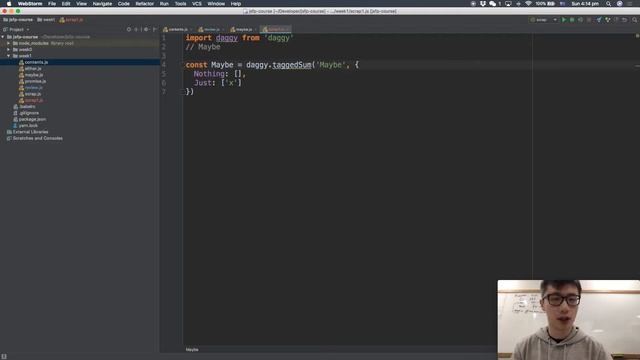Click the Revert undo arrow in toolbar
This screenshot has height=360, width=640.
coord(624,20)
